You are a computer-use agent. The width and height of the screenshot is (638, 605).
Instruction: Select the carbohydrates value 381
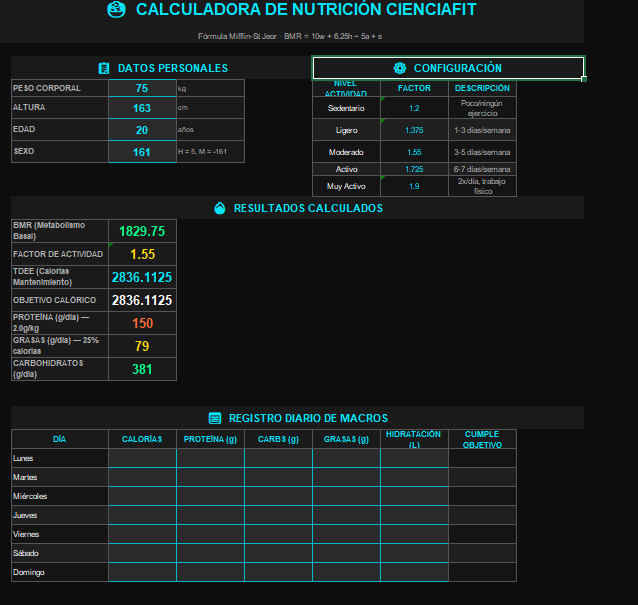[x=142, y=369]
